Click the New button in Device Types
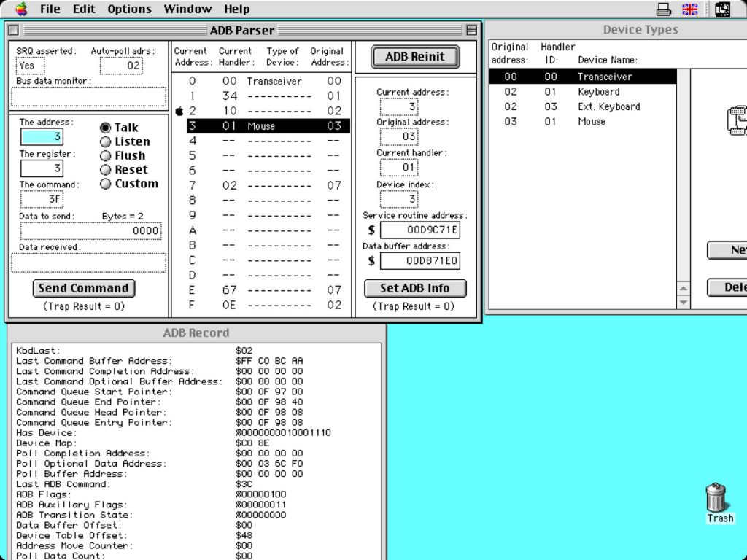 pos(727,250)
